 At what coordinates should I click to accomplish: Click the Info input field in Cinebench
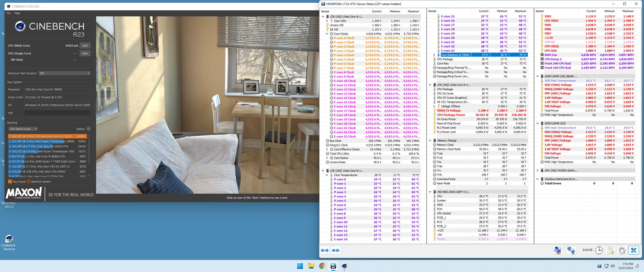click(57, 113)
